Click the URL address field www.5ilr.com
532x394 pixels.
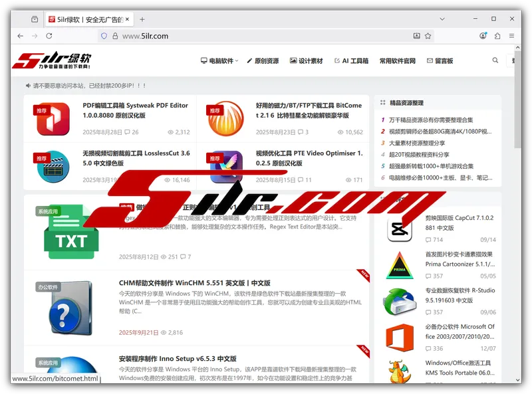[265, 36]
